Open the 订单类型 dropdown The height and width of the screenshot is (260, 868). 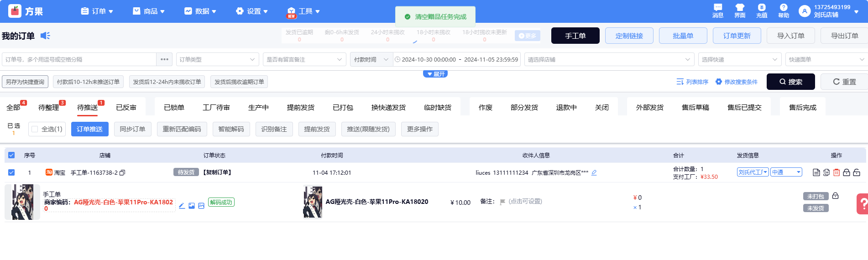tap(217, 59)
